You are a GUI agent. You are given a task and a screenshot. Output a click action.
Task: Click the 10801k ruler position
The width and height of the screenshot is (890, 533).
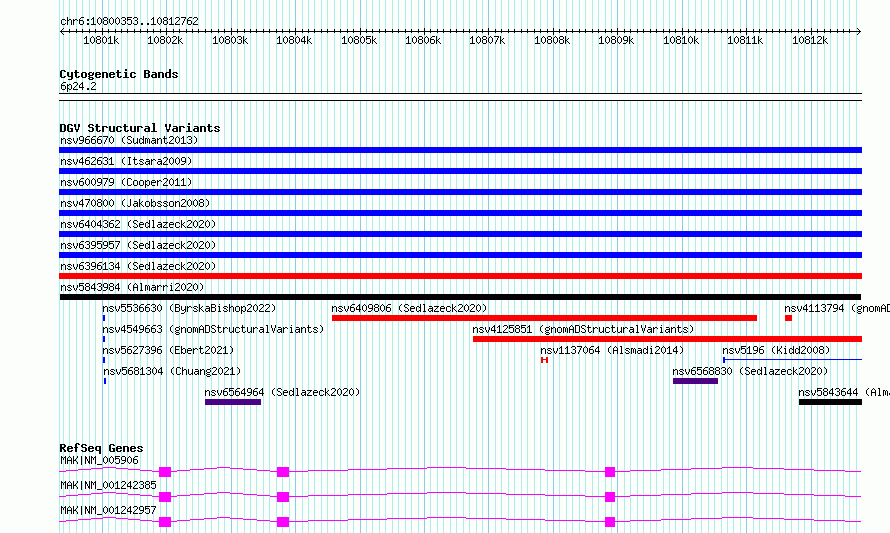coord(101,40)
